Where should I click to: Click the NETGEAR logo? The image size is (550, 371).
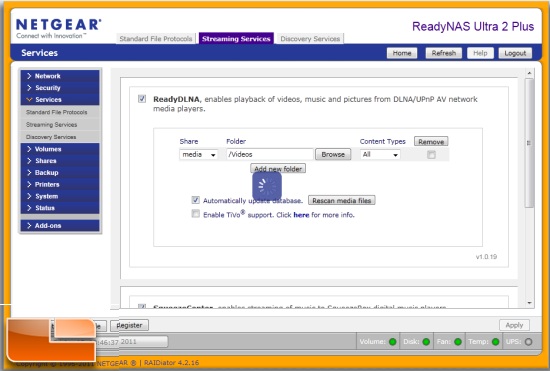[x=59, y=28]
